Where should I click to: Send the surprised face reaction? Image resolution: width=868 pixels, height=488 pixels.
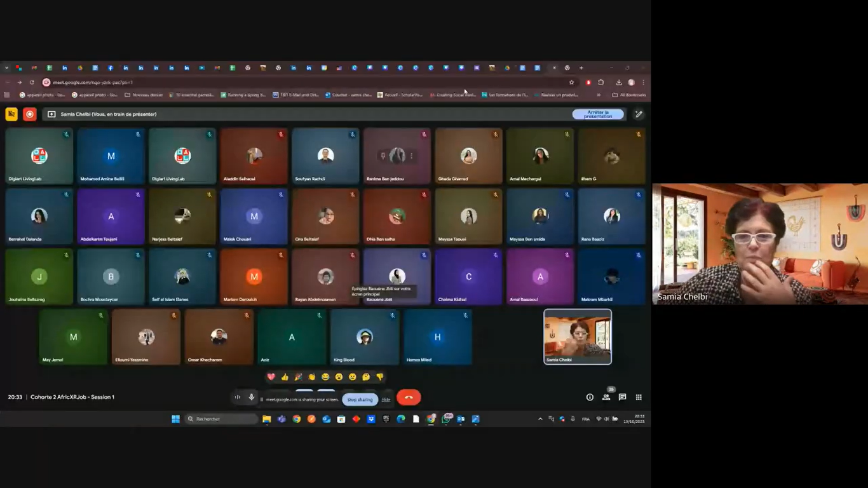pyautogui.click(x=339, y=377)
